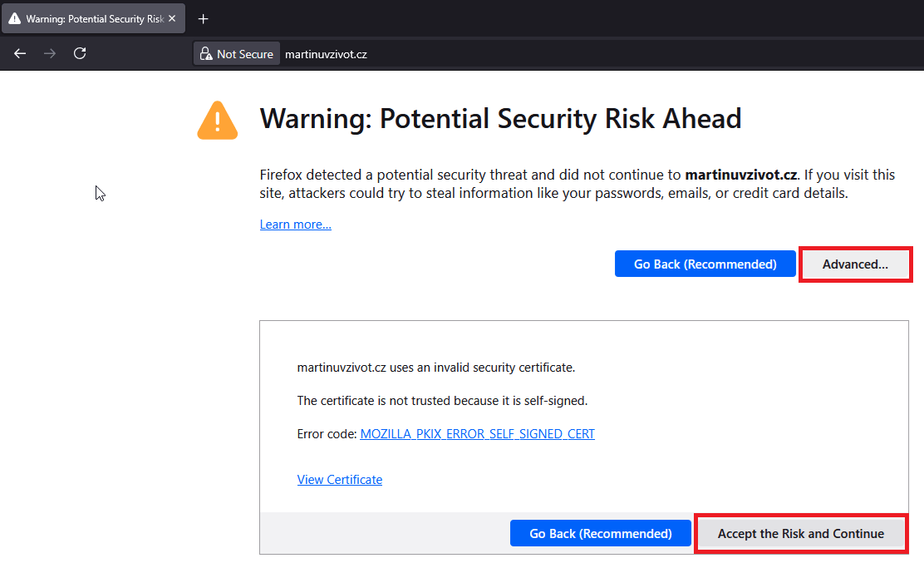Reload the current page
924x563 pixels.
(80, 53)
